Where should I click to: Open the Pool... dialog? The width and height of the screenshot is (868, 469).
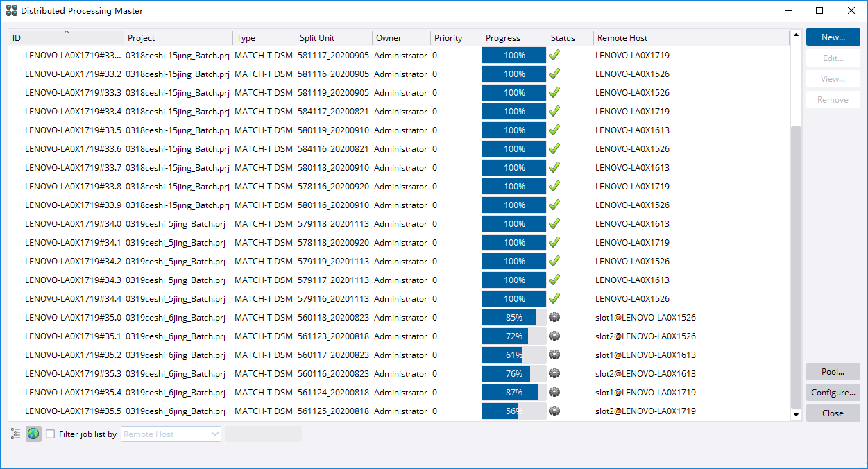(x=833, y=372)
